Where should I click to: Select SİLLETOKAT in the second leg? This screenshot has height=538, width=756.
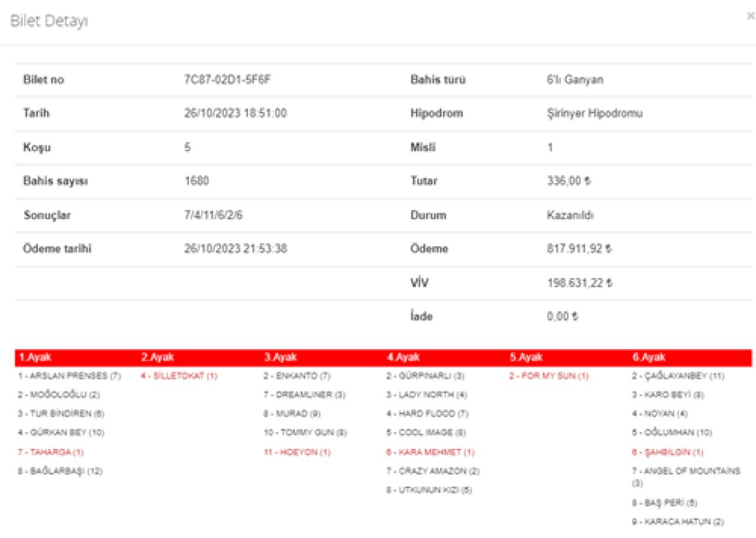click(x=179, y=376)
